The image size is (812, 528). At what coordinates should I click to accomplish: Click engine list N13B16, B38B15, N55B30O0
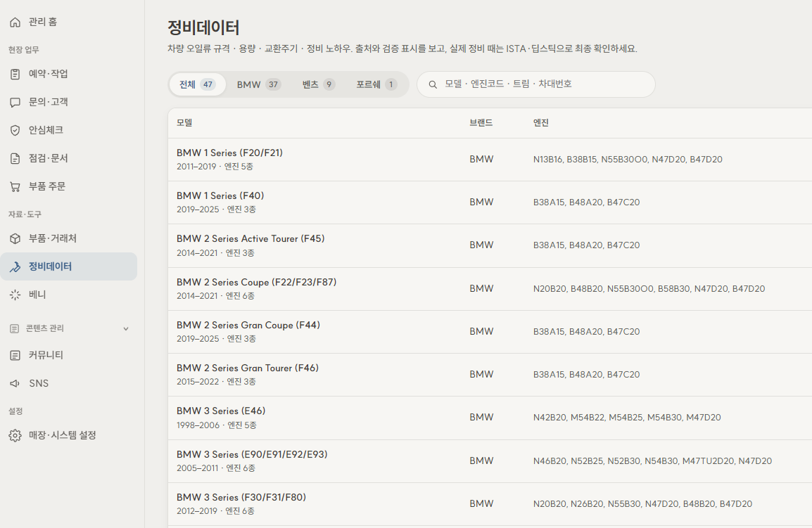[628, 160]
